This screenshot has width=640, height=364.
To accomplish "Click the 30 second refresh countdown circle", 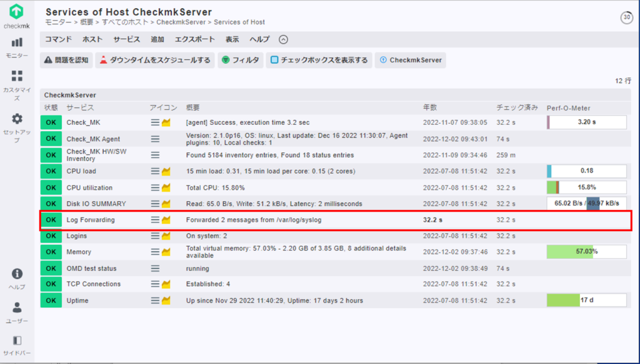I will (x=626, y=17).
